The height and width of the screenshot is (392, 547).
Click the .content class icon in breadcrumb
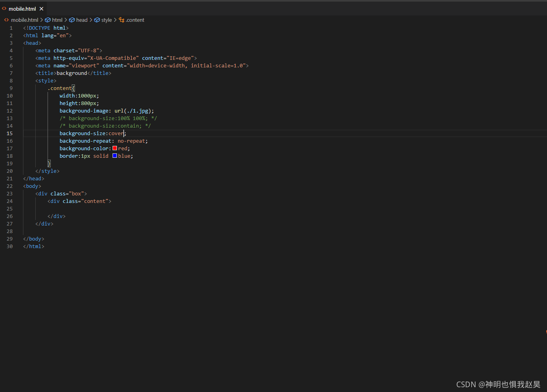(x=122, y=20)
